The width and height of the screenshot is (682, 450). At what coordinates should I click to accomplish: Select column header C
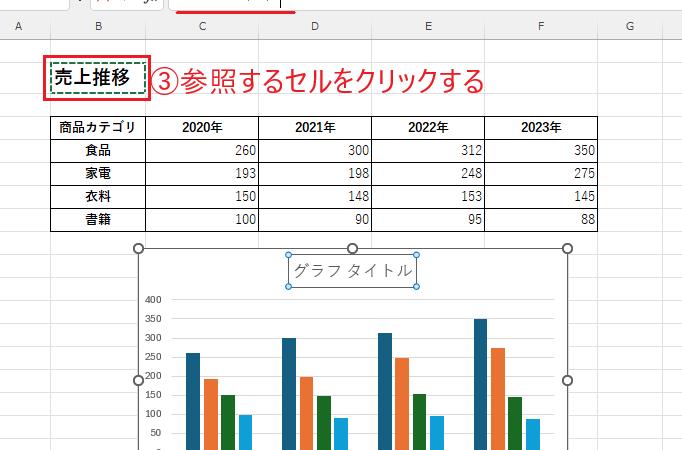202,26
